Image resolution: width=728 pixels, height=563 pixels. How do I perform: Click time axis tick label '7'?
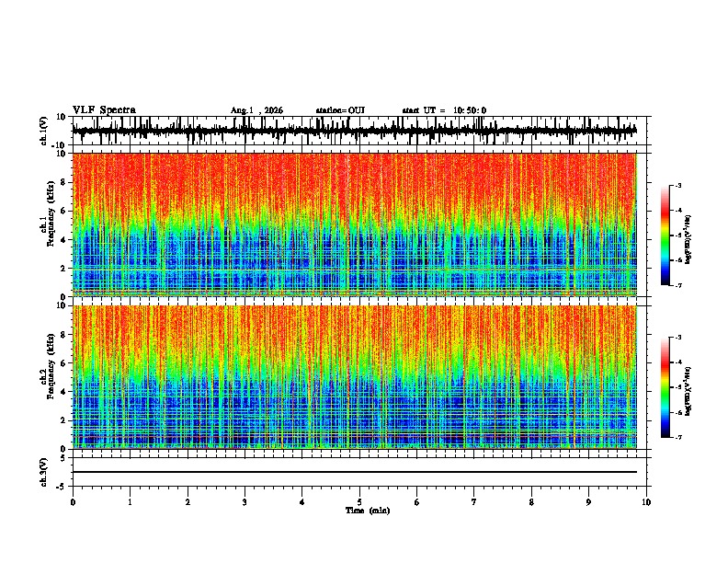[x=474, y=502]
